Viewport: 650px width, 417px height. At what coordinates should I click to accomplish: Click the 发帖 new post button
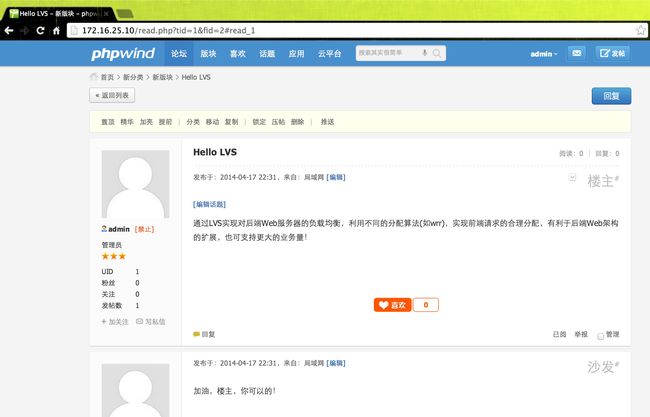pos(613,53)
